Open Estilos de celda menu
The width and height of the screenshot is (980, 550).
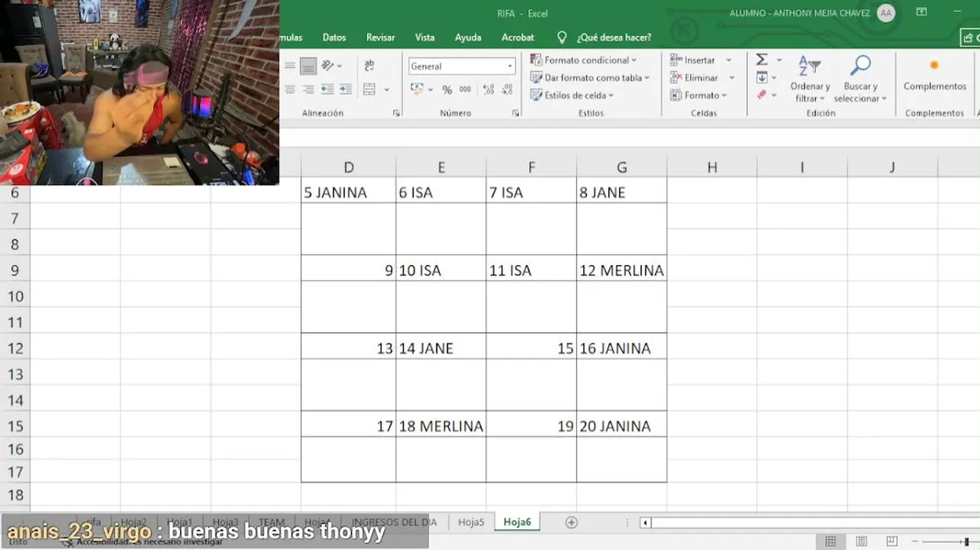pyautogui.click(x=573, y=95)
